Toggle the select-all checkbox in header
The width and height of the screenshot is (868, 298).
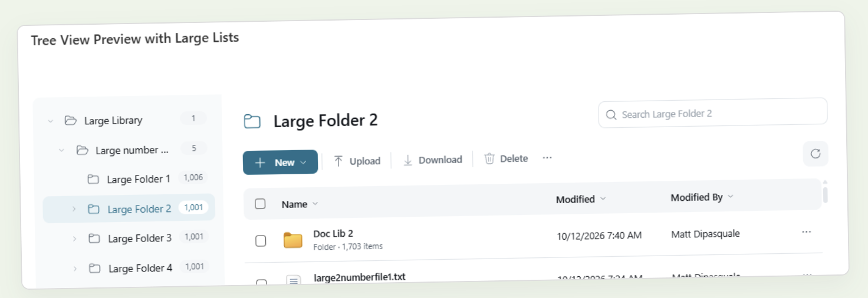(260, 204)
